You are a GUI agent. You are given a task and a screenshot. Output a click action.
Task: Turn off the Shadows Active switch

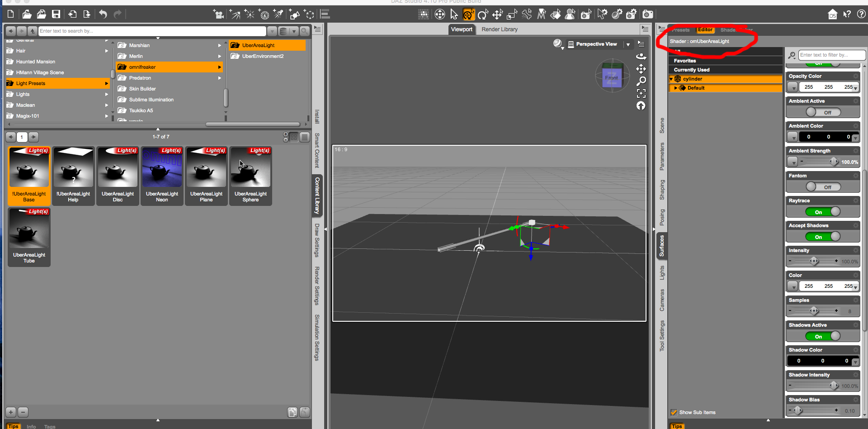[x=823, y=336]
